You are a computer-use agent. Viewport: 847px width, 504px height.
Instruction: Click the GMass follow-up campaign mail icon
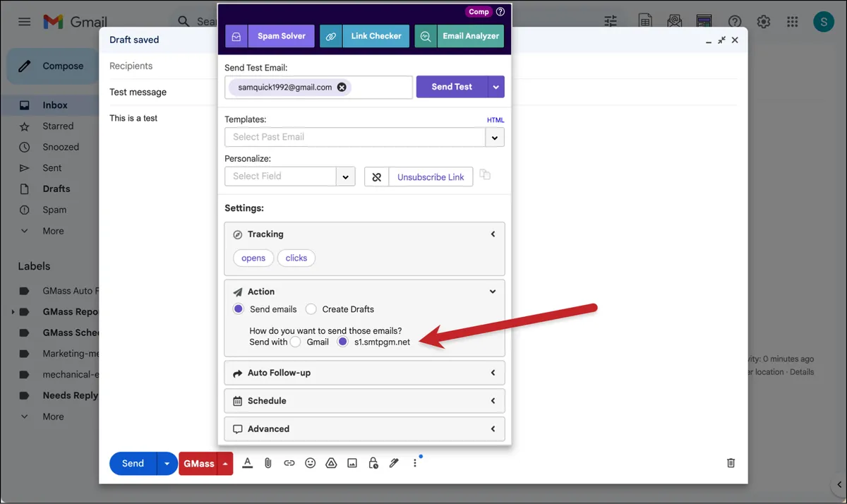[x=673, y=21]
